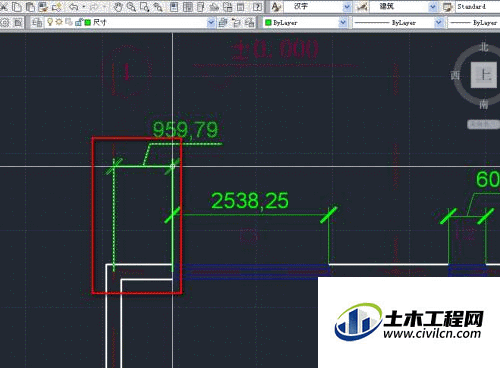Click the Standard table style field
Screen dimensions: 500x368
click(477, 6)
